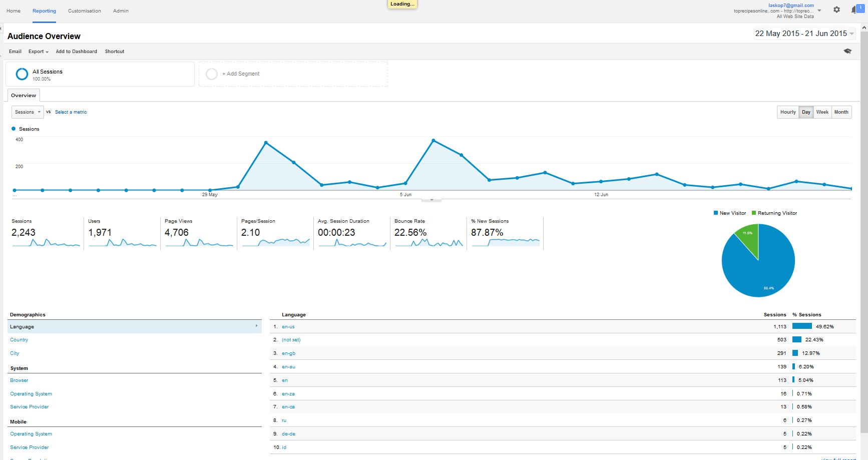Click the Shortcut button
868x460 pixels.
115,52
